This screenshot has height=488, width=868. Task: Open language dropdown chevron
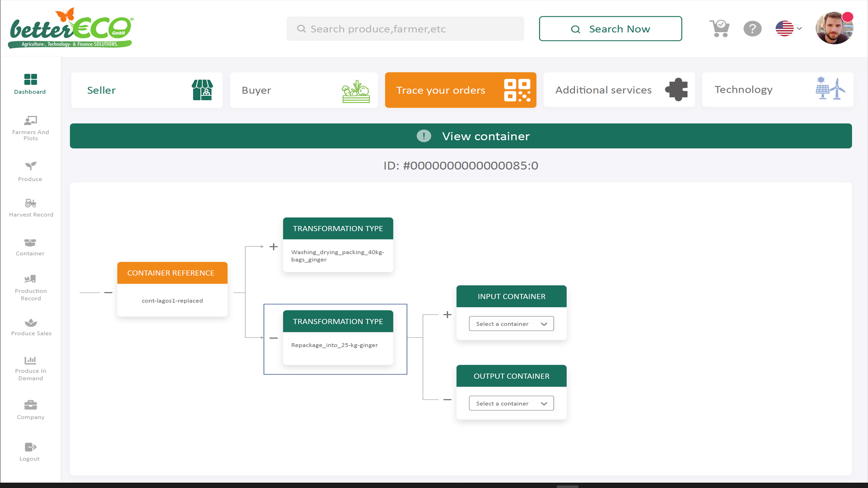799,29
